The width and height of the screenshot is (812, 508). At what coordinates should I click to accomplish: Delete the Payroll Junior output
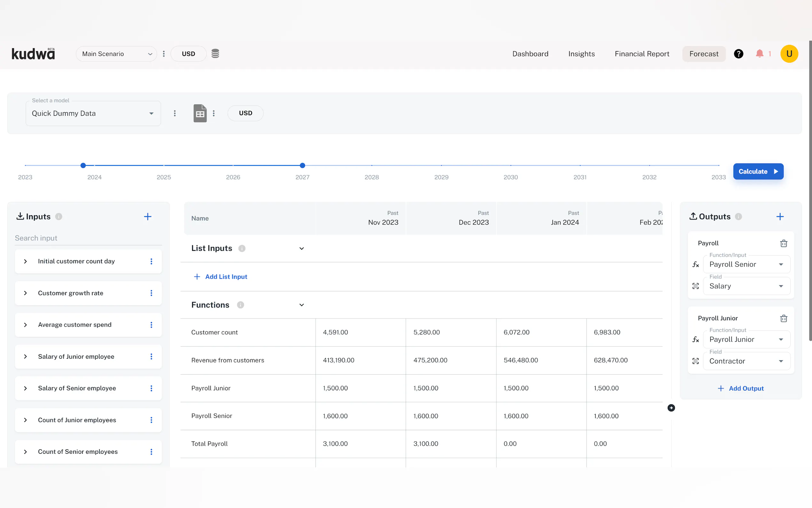click(x=784, y=318)
